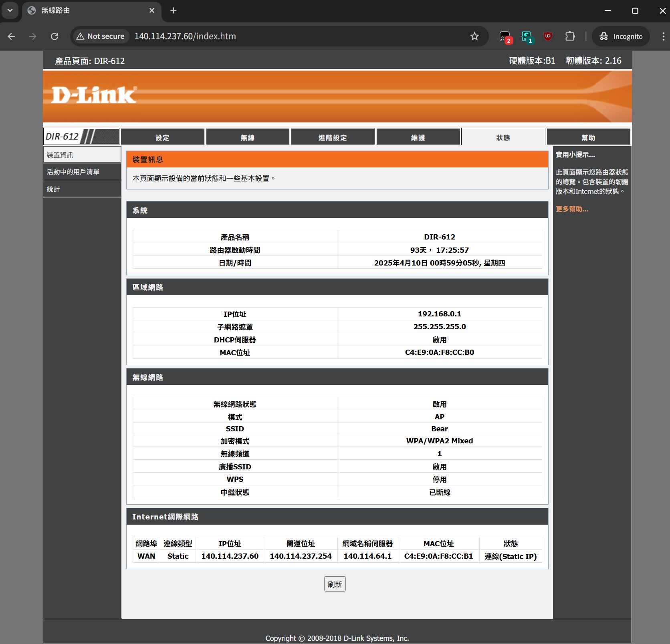Click the Incognito indicator button
Viewport: 670px width, 644px height.
click(x=621, y=36)
